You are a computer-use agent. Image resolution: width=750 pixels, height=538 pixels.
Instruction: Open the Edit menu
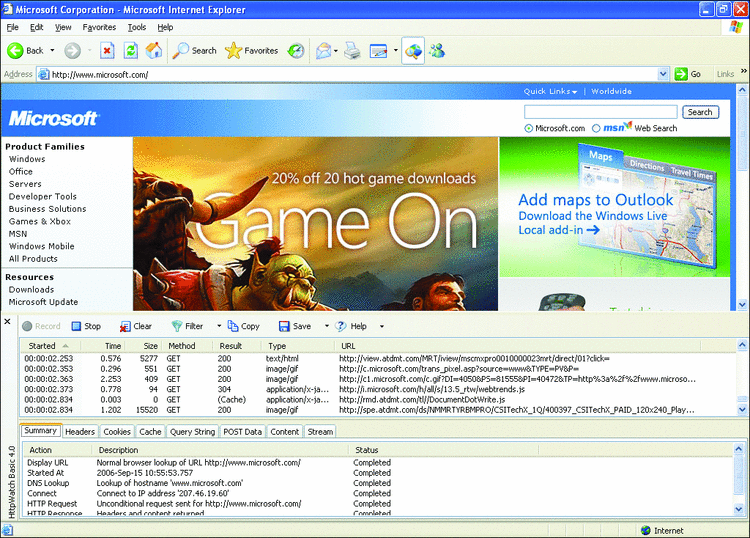pos(36,27)
